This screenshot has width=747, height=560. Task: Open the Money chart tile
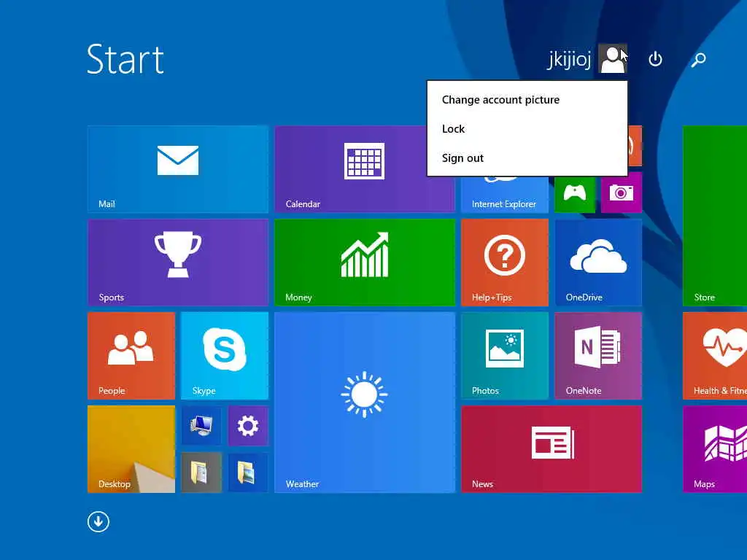click(365, 262)
